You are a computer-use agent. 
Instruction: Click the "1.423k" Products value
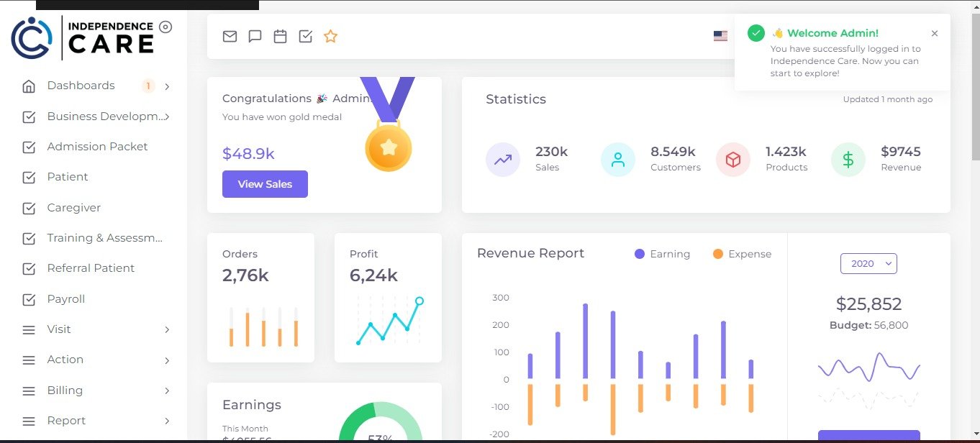(x=786, y=152)
